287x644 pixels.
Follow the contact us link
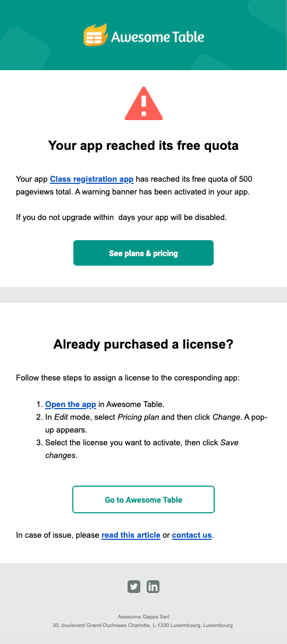(192, 535)
